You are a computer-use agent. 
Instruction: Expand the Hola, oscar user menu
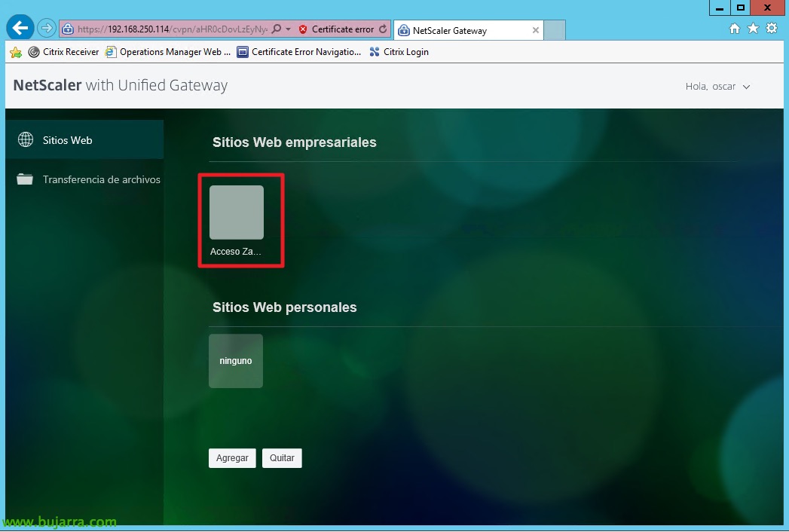(717, 87)
